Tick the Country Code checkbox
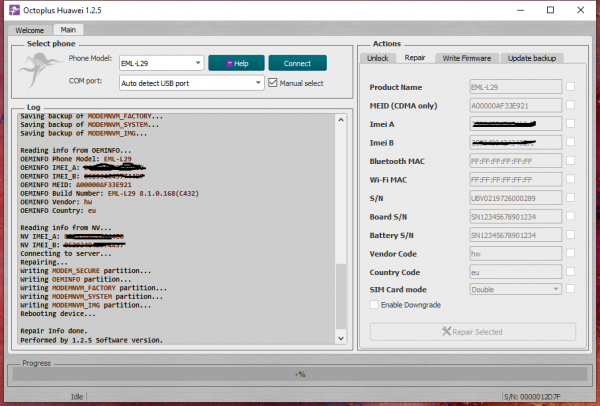 click(570, 272)
